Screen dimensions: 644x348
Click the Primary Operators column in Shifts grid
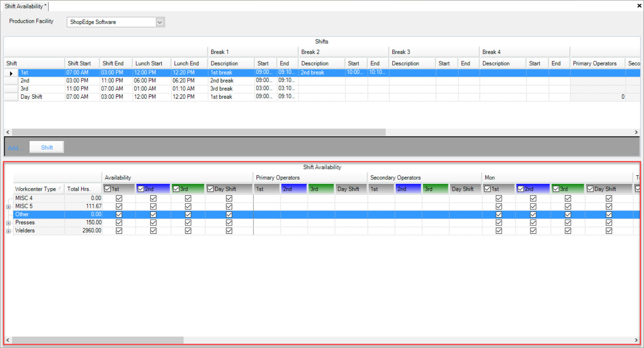(x=597, y=63)
